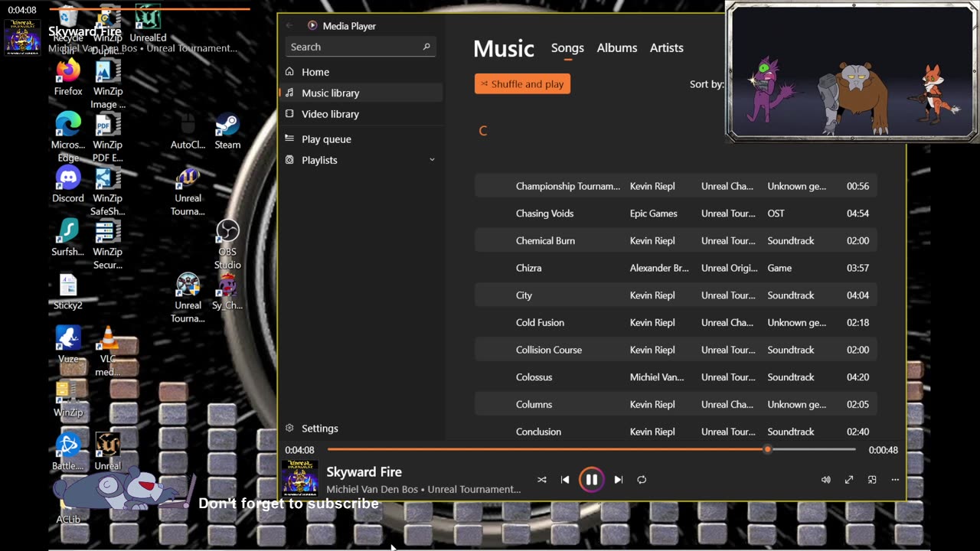Skip to the previous track
The image size is (980, 551).
pos(565,480)
